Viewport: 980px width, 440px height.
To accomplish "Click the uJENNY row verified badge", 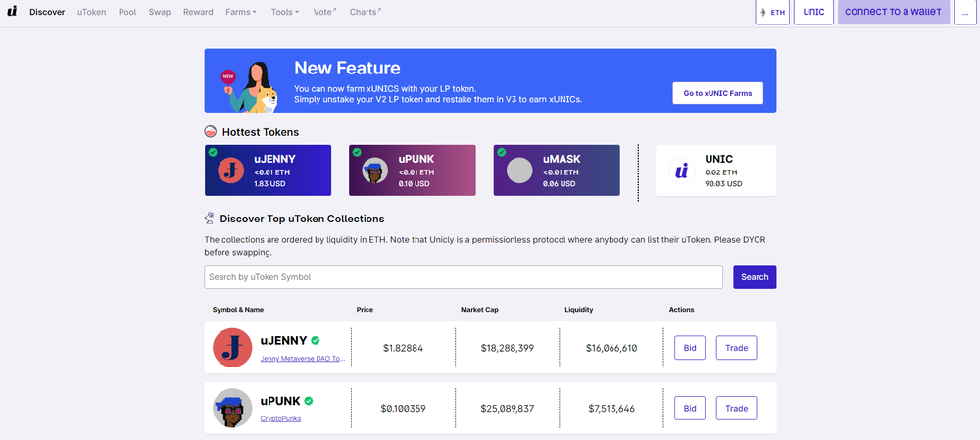I will pos(315,341).
